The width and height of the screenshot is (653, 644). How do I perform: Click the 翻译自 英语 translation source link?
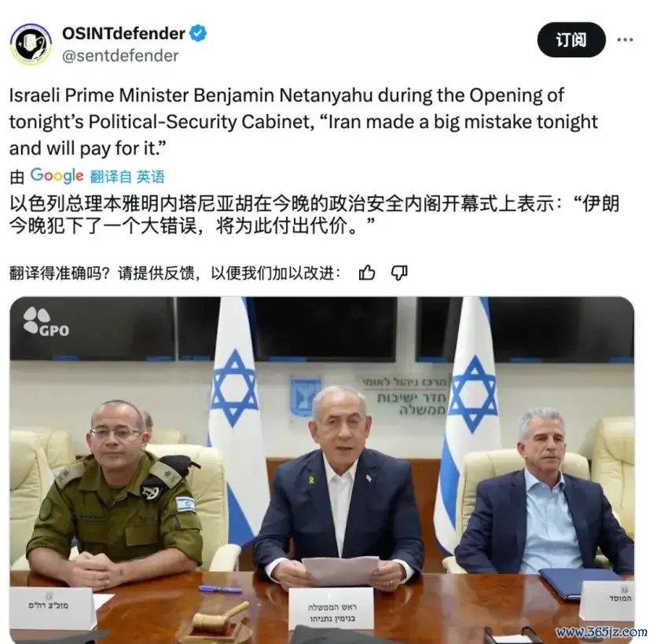[127, 177]
